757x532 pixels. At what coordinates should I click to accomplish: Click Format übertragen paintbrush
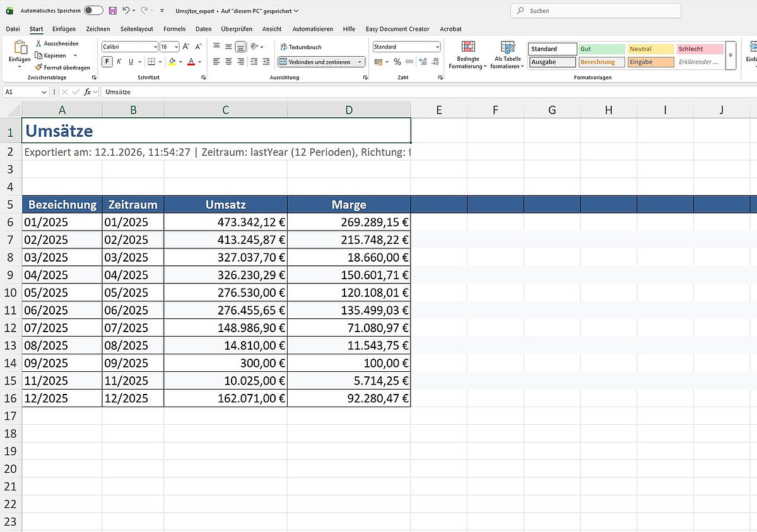click(x=62, y=67)
